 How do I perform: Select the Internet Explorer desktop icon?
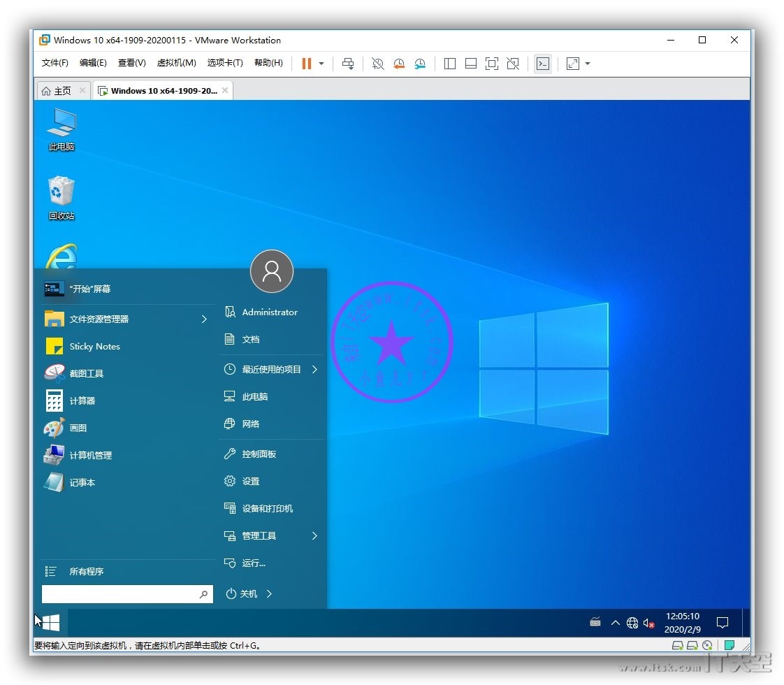61,256
